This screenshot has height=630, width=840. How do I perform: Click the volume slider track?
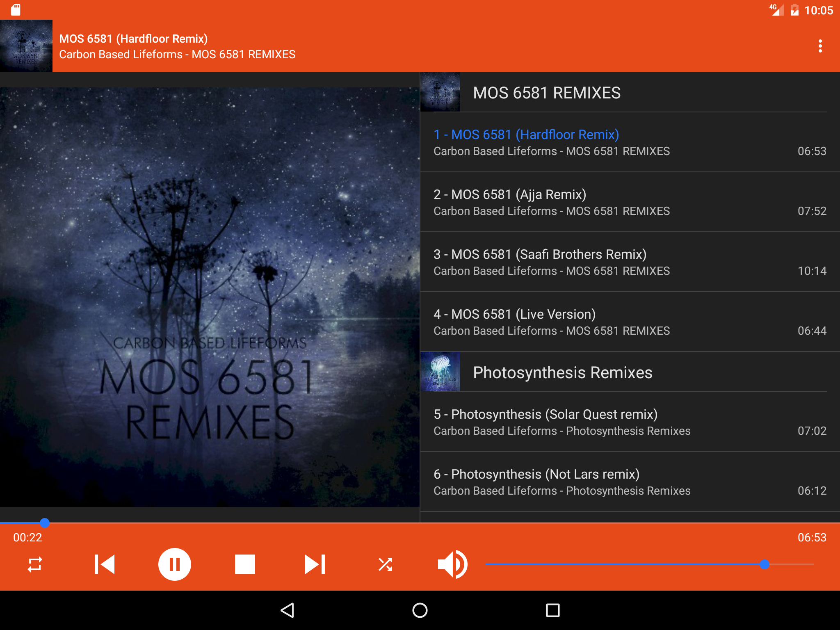pyautogui.click(x=615, y=564)
